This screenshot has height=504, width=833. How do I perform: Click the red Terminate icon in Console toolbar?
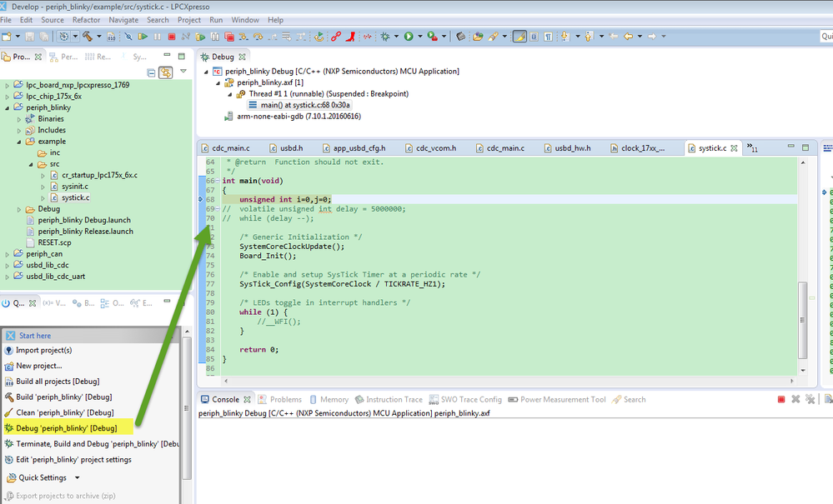pos(781,399)
